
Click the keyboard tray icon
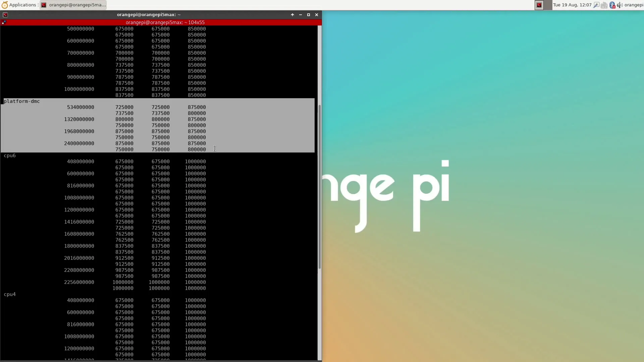(x=604, y=5)
